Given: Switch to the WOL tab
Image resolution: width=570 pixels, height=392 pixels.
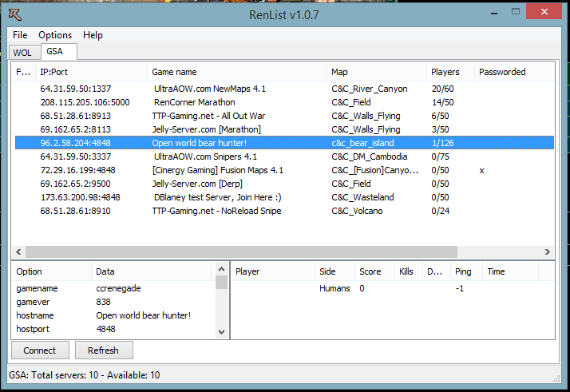Looking at the screenshot, I should (22, 53).
